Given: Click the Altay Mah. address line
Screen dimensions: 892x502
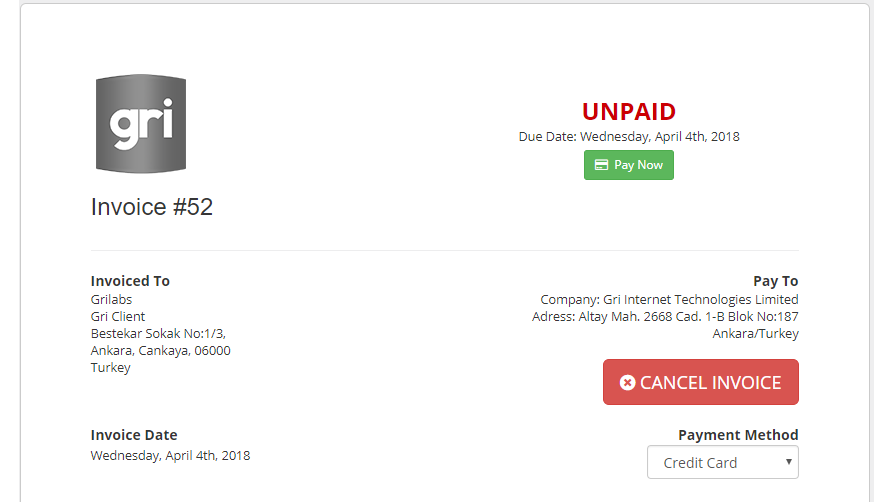Looking at the screenshot, I should tap(665, 316).
